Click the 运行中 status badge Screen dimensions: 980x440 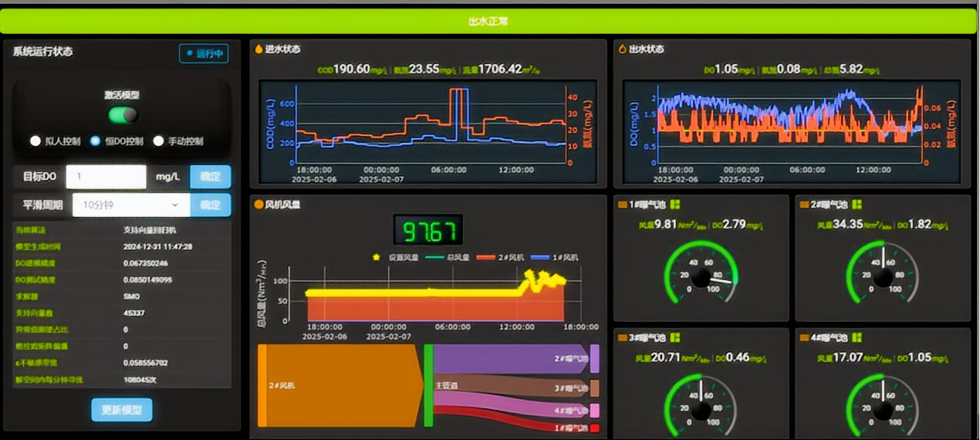pos(204,54)
